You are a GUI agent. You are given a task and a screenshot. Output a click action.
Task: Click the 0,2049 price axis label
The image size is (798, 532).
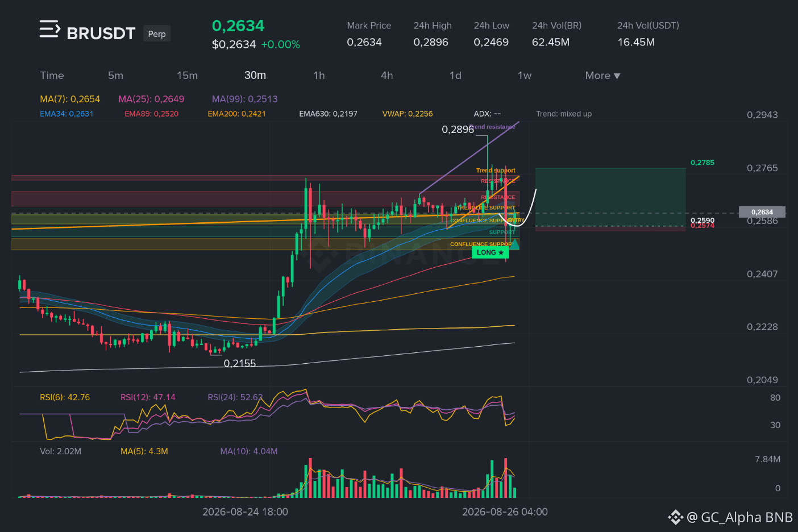(762, 380)
